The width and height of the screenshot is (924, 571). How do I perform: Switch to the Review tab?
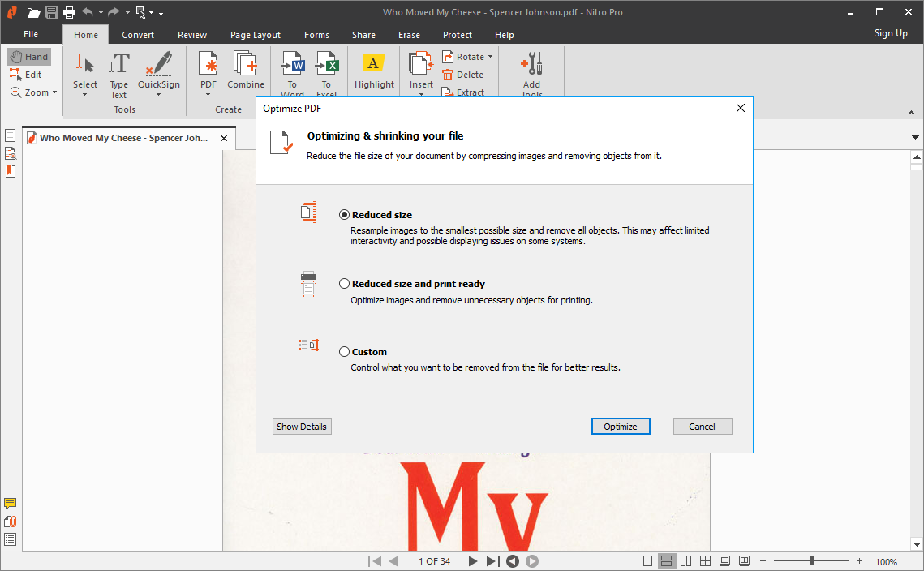click(x=192, y=35)
